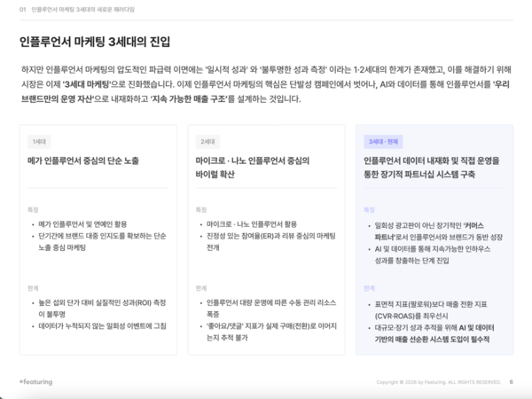The width and height of the screenshot is (532, 399).
Task: Click bullet '인플루언서 대량 운영에 따른 수동 관리 리소스 폭증'
Action: 271,308
